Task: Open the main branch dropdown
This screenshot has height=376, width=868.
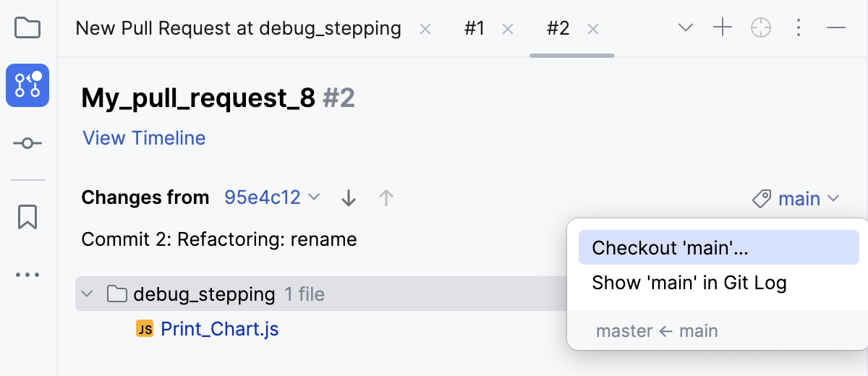Action: (x=796, y=198)
